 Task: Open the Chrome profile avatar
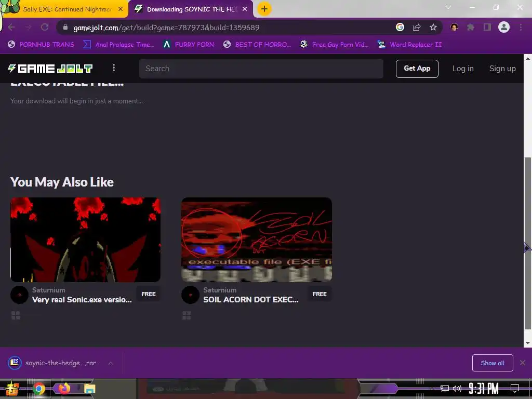[x=504, y=27]
